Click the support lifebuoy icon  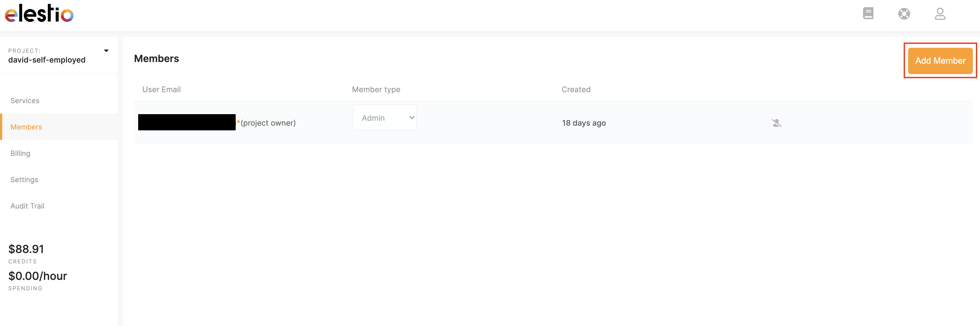point(904,14)
